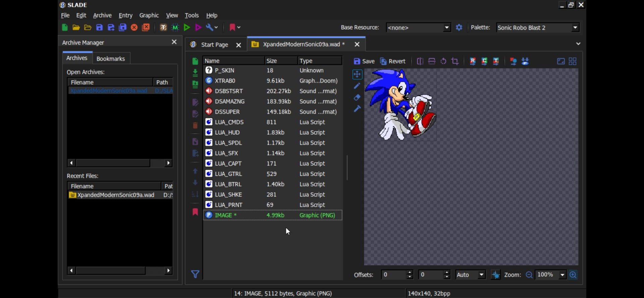Expand the bookmark dropdown arrow in toolbar

239,28
